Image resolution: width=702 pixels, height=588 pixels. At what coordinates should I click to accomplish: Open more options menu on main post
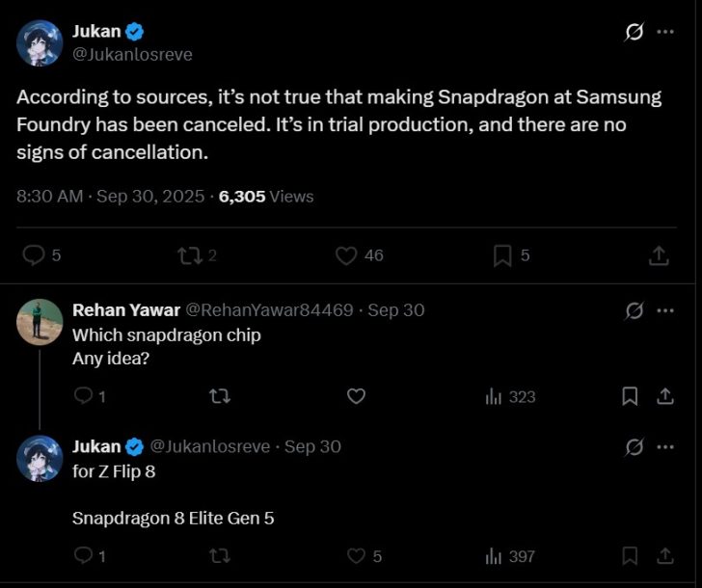tap(665, 32)
